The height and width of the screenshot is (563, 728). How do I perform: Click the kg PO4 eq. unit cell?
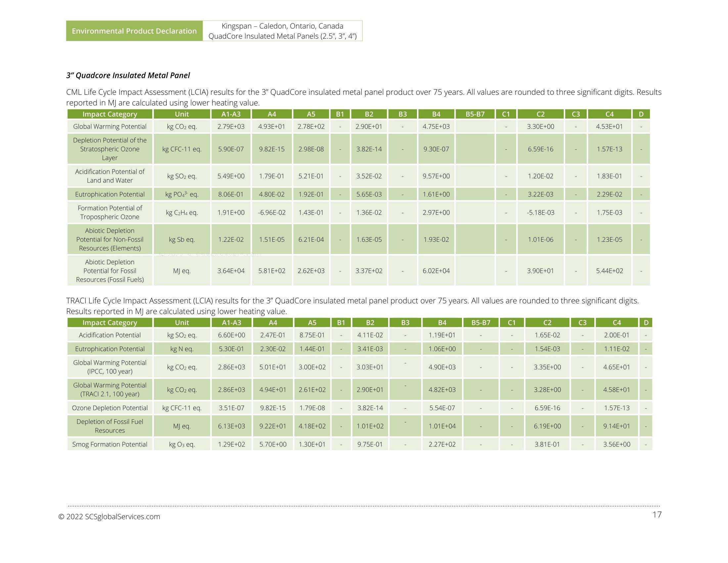[182, 194]
